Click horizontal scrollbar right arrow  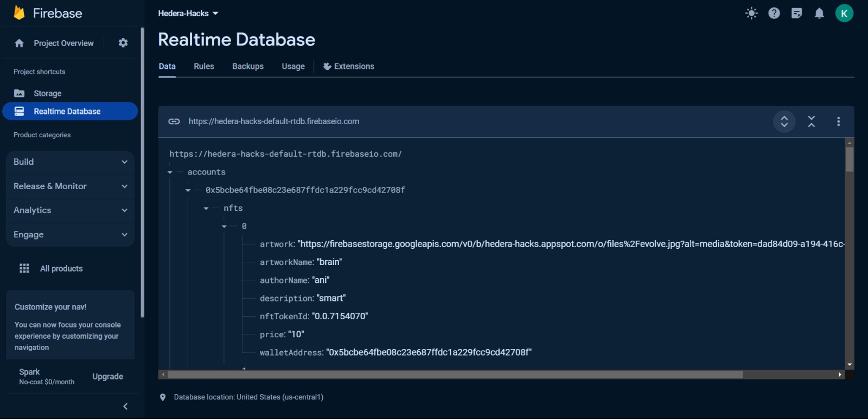pos(840,375)
